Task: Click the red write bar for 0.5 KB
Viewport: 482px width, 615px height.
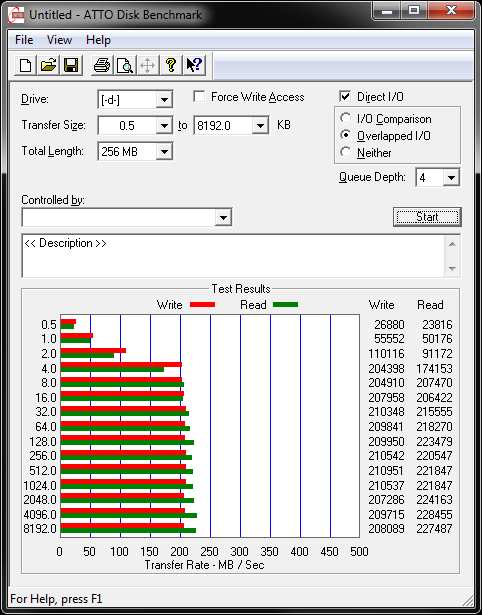Action: [68, 322]
